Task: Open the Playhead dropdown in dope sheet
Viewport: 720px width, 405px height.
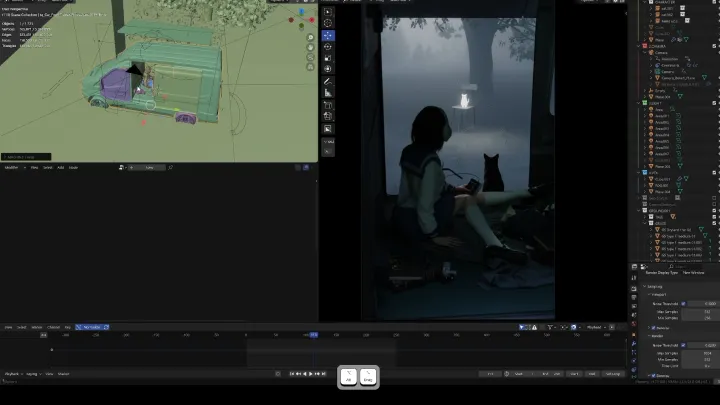Action: click(596, 327)
